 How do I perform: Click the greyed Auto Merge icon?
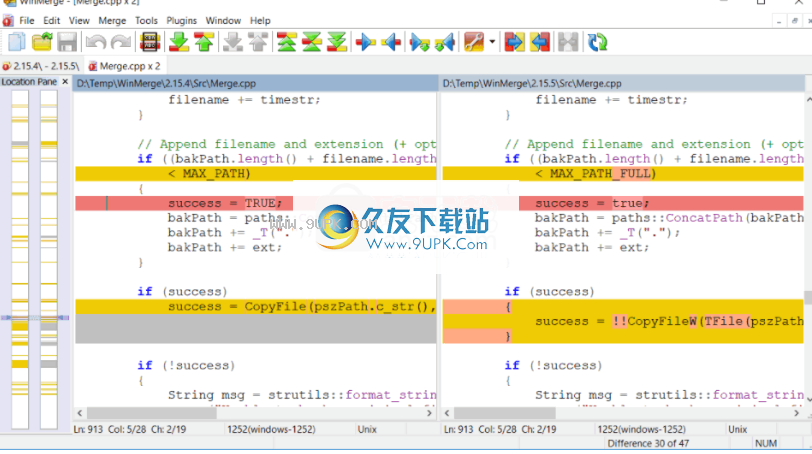[568, 42]
